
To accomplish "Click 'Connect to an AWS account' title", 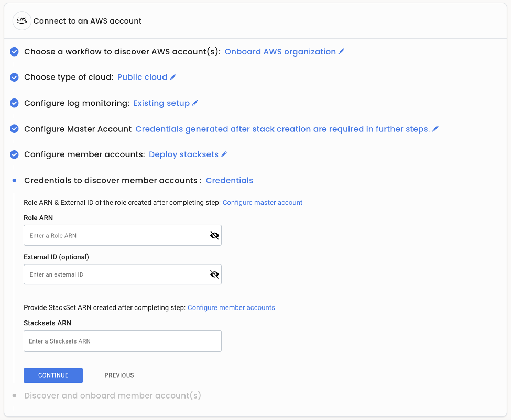I will pyautogui.click(x=88, y=21).
